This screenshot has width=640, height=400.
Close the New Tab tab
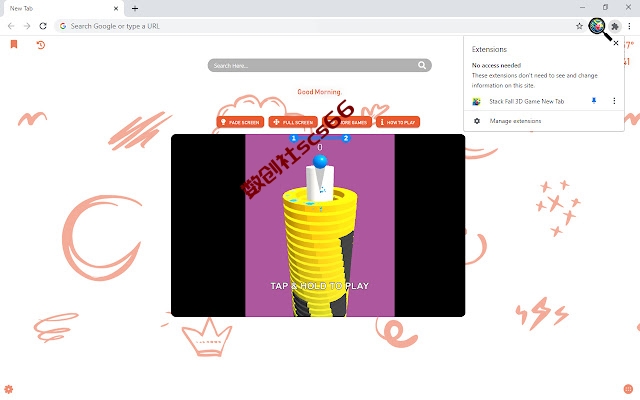click(116, 8)
